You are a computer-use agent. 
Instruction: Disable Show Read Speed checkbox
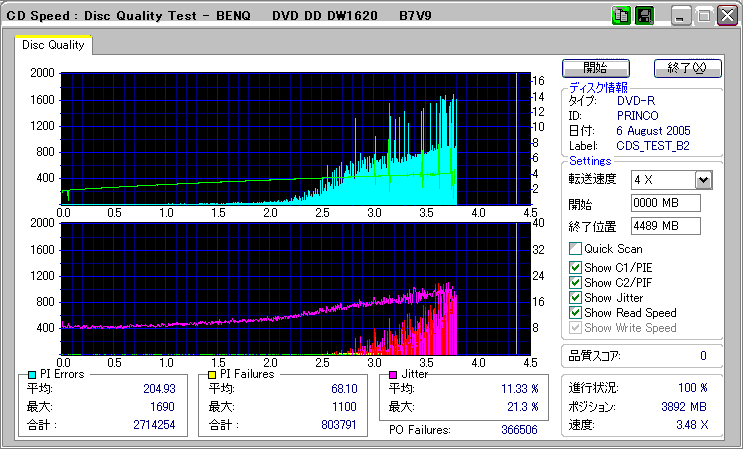coord(575,313)
